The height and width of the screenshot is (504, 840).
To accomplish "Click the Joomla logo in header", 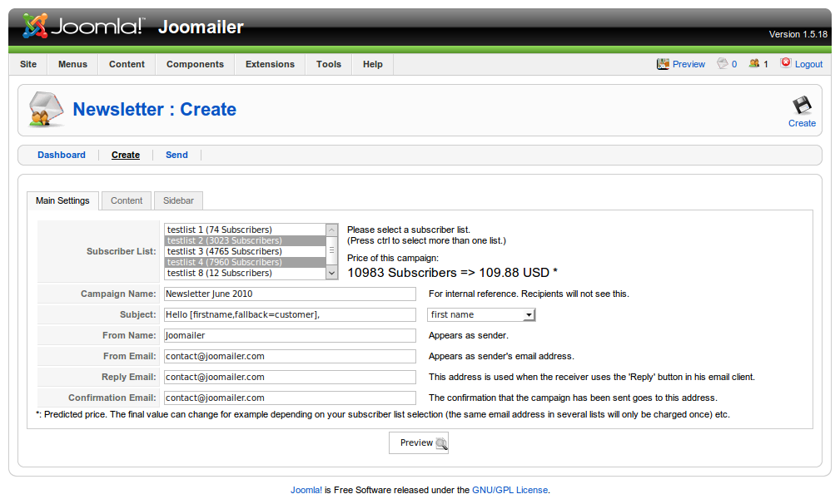I will (x=83, y=27).
